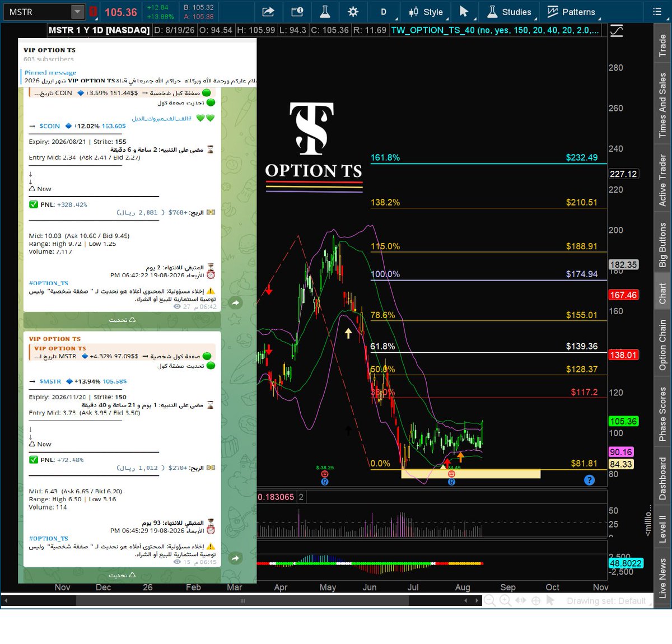Click the 167.46 red price bubble on axis
This screenshot has height=644, width=672.
623,295
